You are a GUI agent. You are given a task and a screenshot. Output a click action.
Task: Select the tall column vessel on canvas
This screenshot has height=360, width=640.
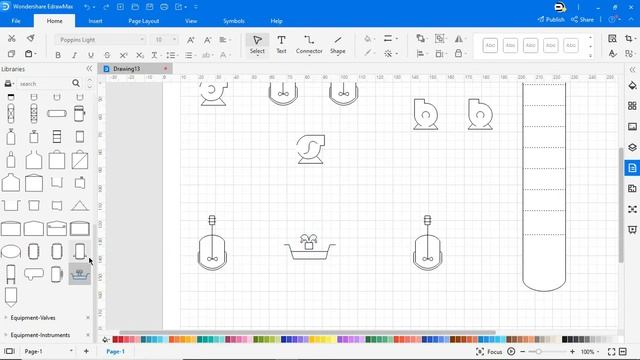coord(544,187)
